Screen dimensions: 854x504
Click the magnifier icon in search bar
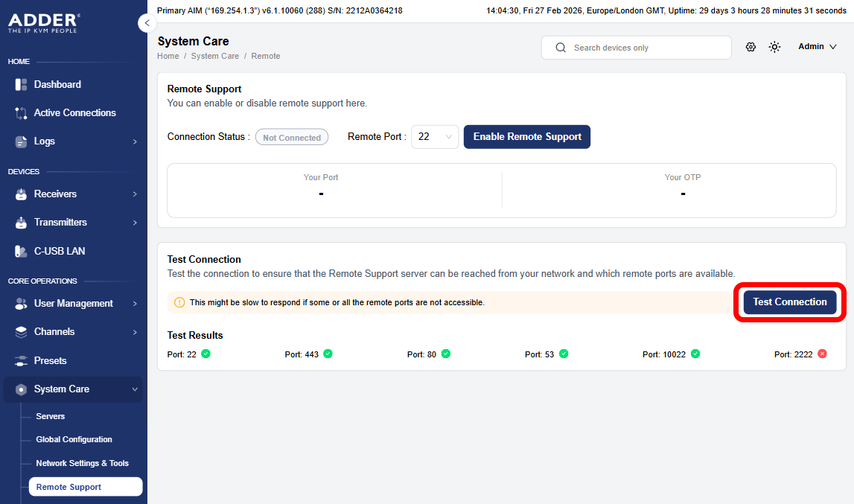560,47
